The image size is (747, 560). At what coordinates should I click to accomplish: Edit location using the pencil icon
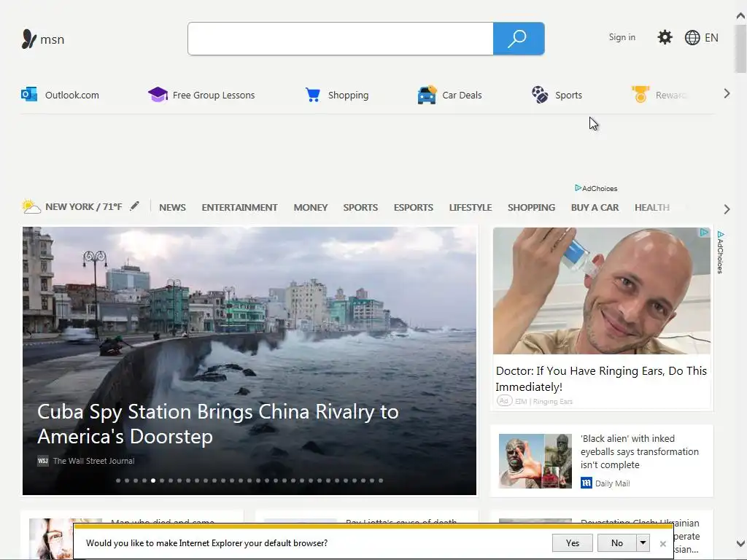pos(135,206)
